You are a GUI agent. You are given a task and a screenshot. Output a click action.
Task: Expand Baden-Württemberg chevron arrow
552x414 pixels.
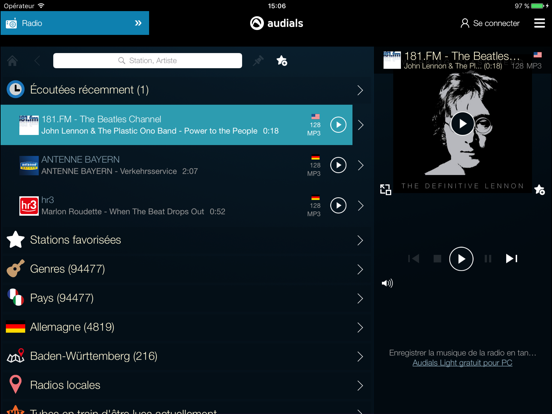(x=360, y=357)
